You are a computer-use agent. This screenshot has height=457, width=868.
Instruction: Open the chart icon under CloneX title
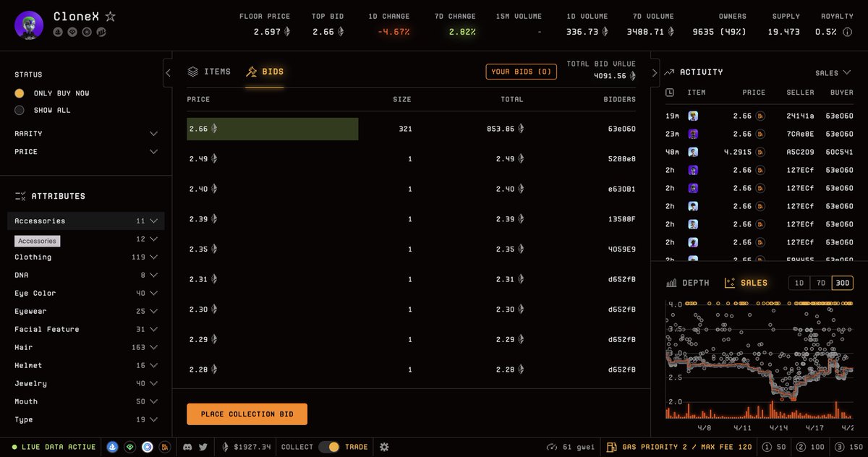(x=101, y=32)
